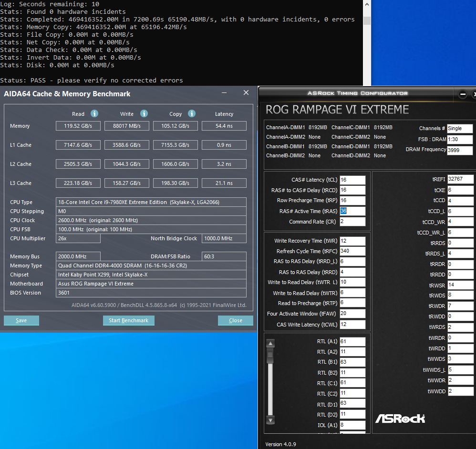Click the Write to Read Delay (tWTR_L) field
This screenshot has height=449, width=476.
(352, 282)
